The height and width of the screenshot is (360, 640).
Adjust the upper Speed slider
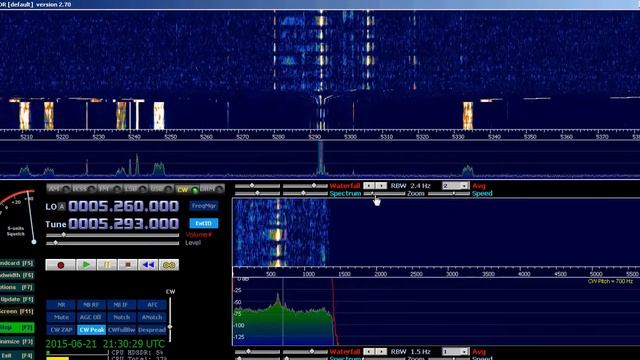click(x=449, y=193)
